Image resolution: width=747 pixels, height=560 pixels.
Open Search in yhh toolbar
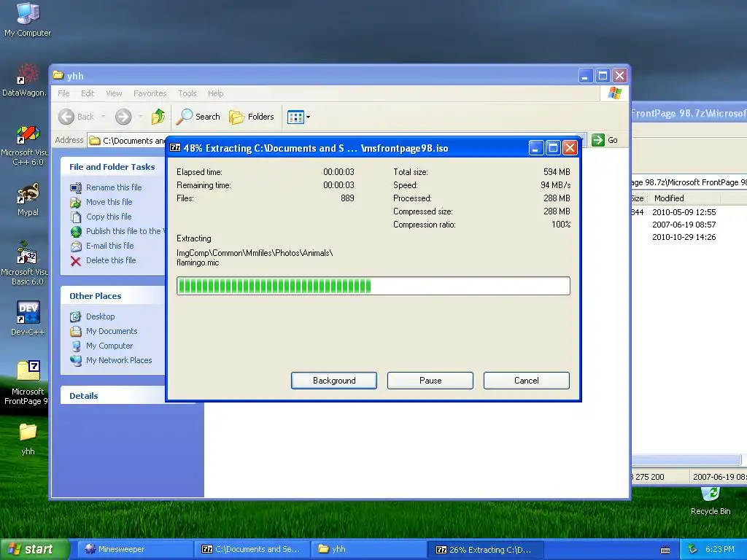198,117
